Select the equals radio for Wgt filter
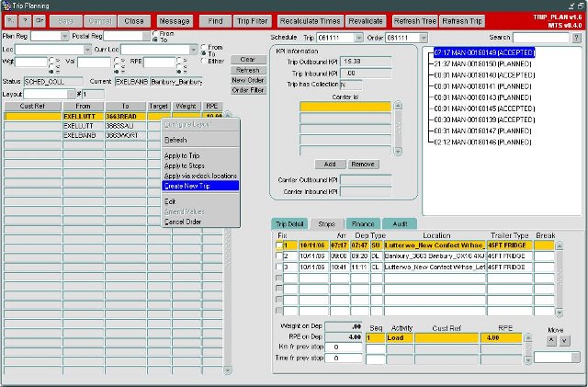This screenshot has width=588, height=387. [x=51, y=72]
